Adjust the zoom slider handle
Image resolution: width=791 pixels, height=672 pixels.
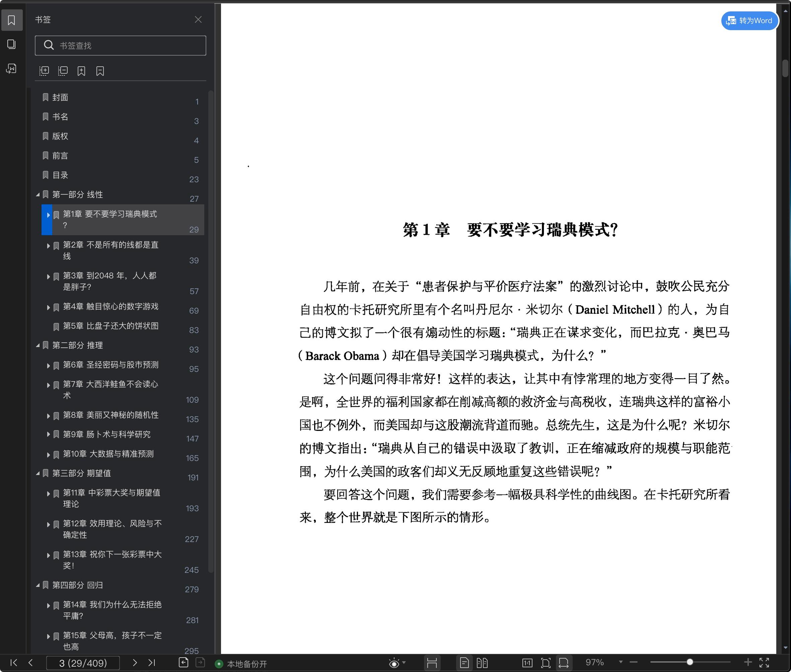[690, 662]
